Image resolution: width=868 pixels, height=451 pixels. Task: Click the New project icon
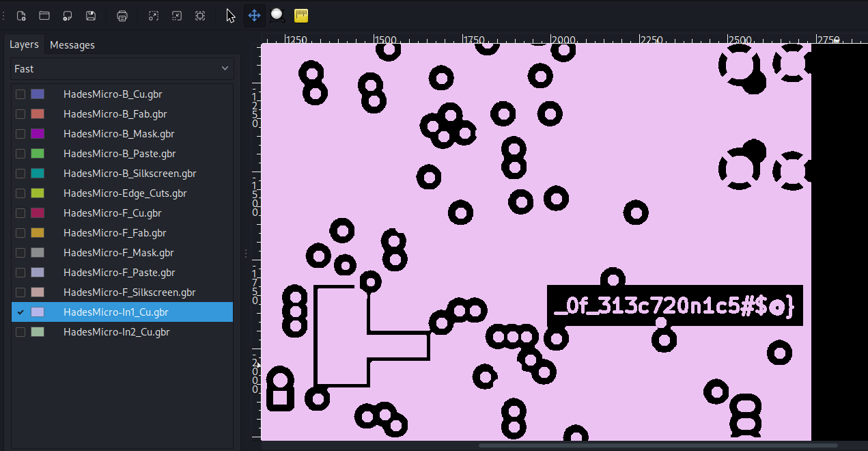21,16
